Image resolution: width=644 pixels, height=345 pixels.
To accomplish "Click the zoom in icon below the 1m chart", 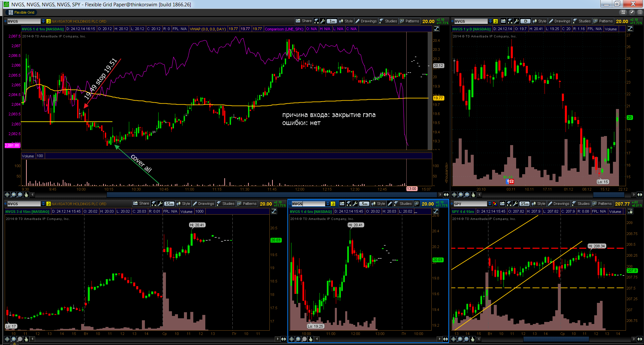I will [x=13, y=195].
